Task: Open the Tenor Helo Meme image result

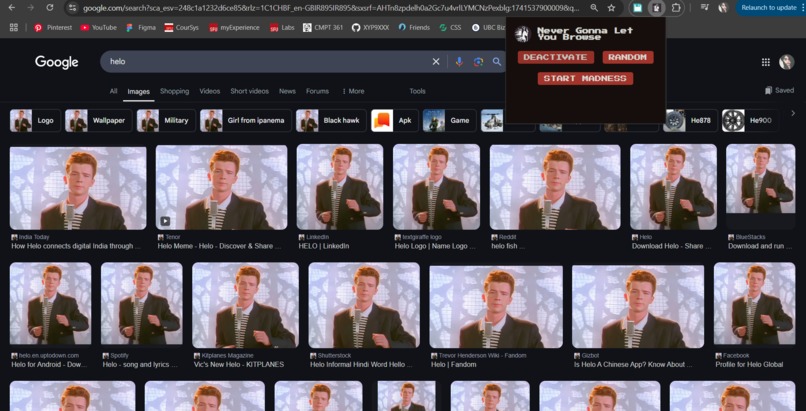Action: coord(222,186)
